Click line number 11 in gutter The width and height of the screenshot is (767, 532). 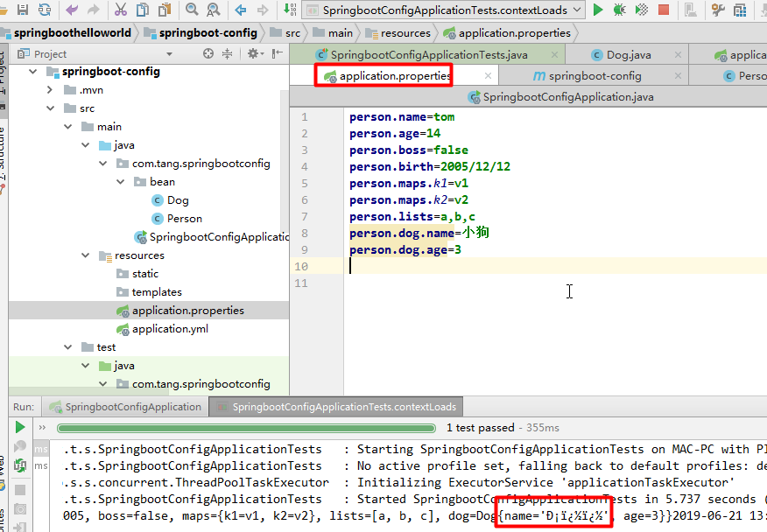(x=301, y=283)
